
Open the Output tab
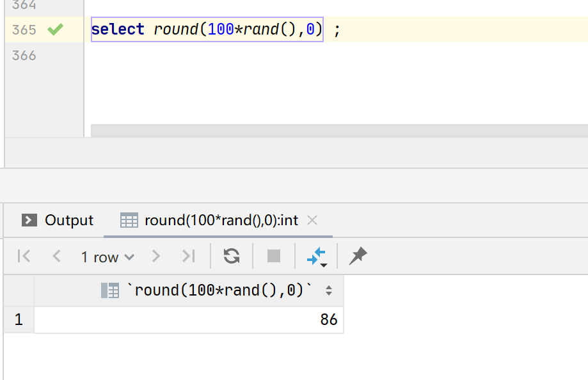point(58,220)
